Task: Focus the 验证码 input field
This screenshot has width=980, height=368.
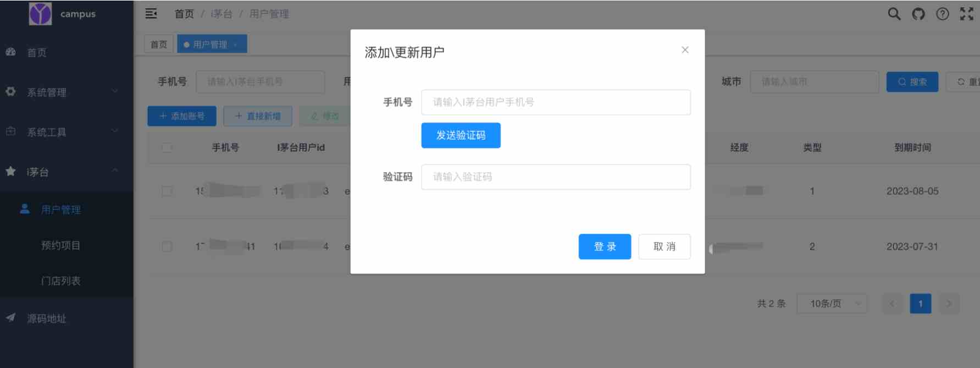Action: (x=556, y=177)
